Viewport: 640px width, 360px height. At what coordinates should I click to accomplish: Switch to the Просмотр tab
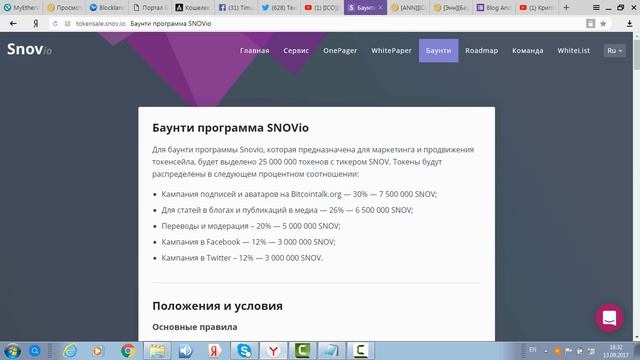point(64,7)
